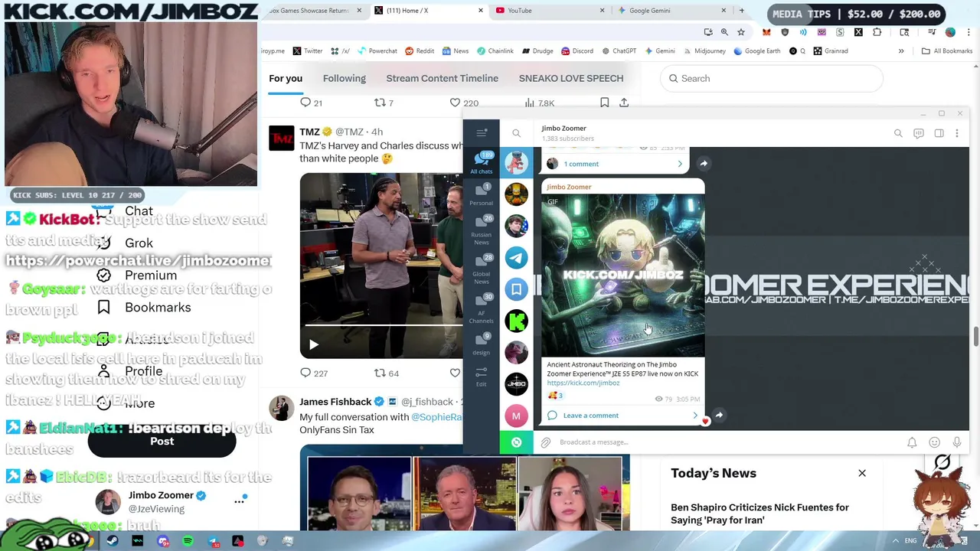Open Premium in the X sidebar
Viewport: 980px width, 551px height.
tap(137, 275)
